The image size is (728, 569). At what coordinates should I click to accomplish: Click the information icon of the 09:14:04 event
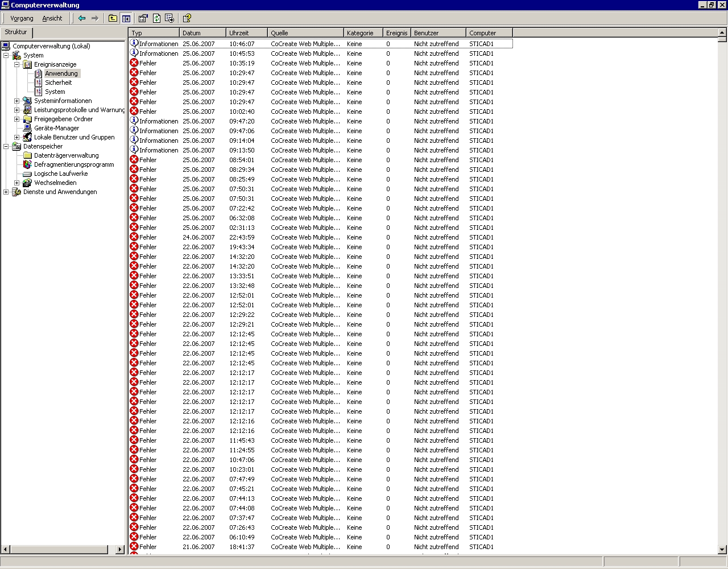[x=134, y=140]
